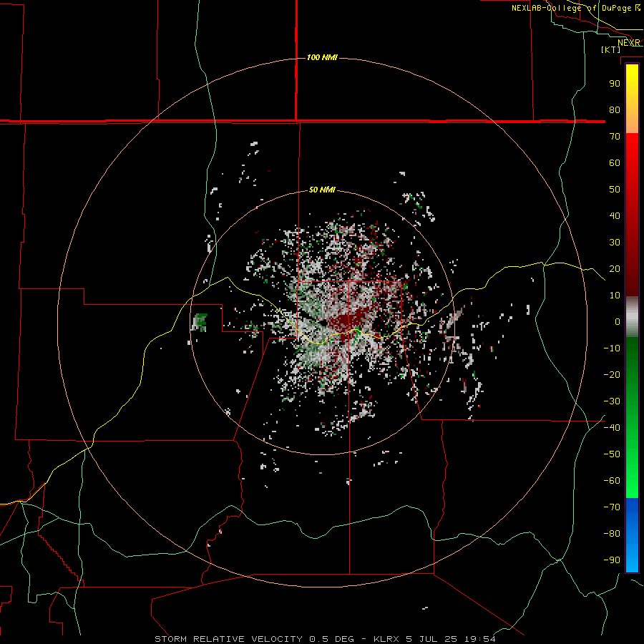
Task: Select the 20 value on velocity scale
Action: [x=615, y=268]
